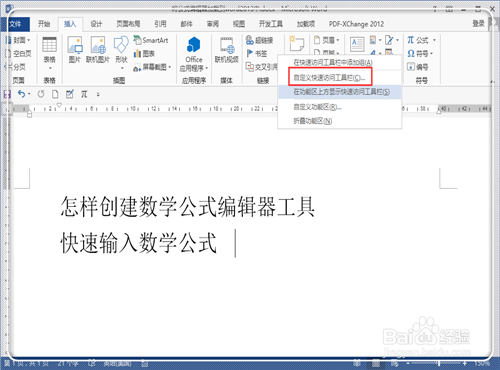This screenshot has width=500, height=370.
Task: Insert a SmartArt graphic
Action: point(151,40)
